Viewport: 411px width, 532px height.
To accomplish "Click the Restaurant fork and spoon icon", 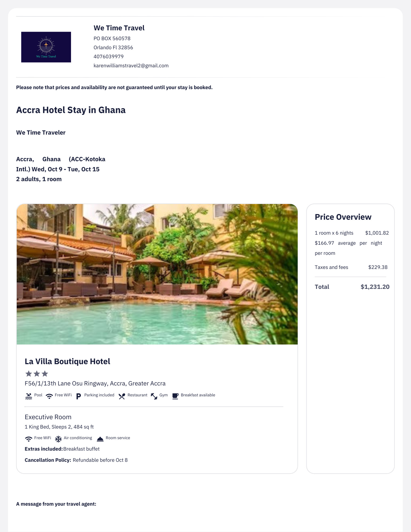I will (x=122, y=396).
